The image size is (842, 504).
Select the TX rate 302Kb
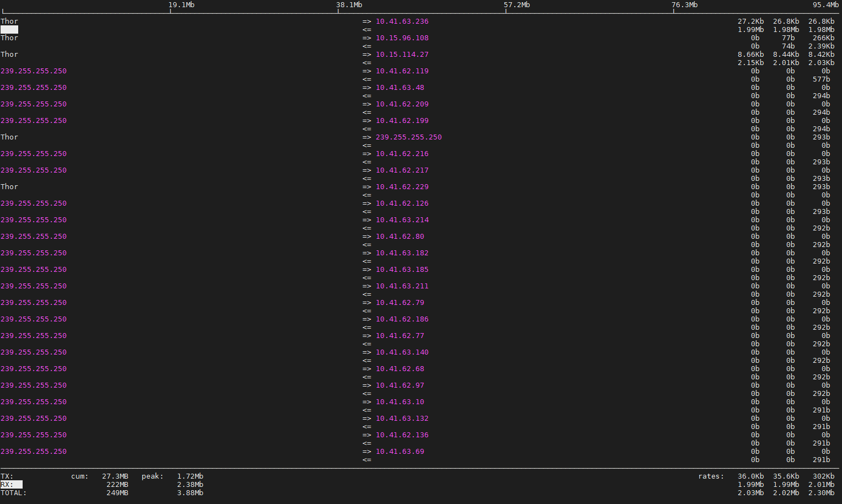click(x=824, y=476)
